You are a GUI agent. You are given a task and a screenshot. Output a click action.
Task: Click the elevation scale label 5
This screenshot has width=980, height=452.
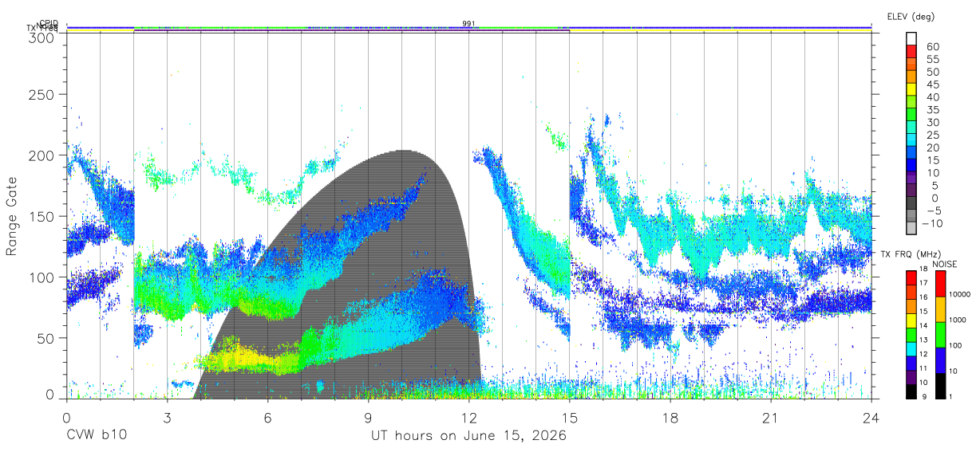tap(935, 186)
